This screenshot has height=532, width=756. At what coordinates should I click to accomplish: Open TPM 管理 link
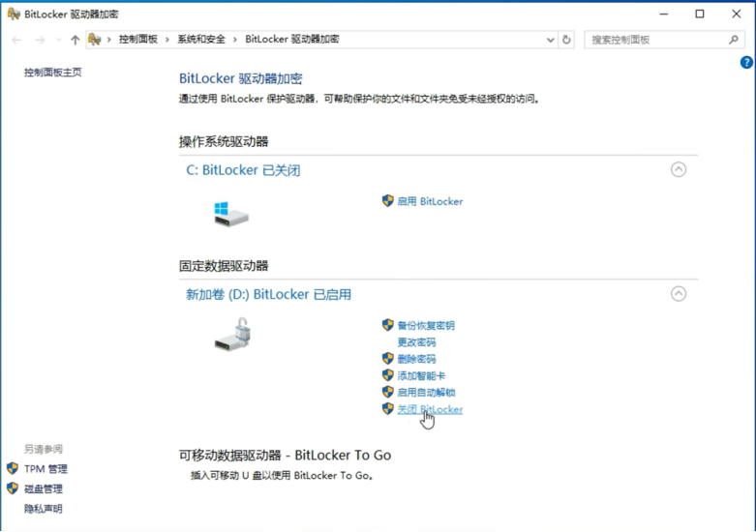(45, 469)
